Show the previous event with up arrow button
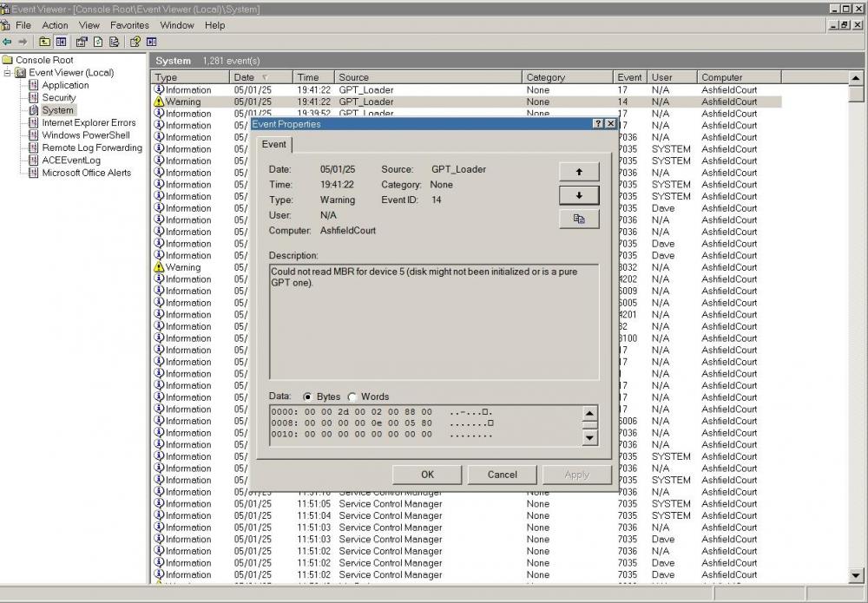Viewport: 868px width, 603px height. [579, 172]
